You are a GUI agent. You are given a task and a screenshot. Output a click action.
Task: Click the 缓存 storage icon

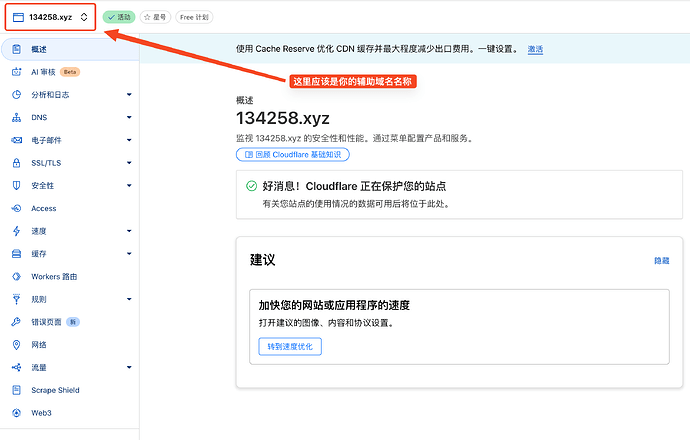tap(16, 254)
